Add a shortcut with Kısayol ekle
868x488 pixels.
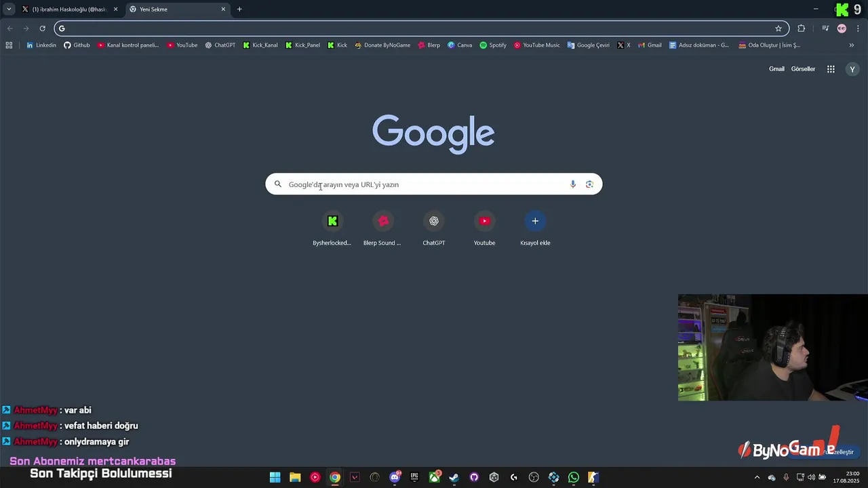click(535, 228)
